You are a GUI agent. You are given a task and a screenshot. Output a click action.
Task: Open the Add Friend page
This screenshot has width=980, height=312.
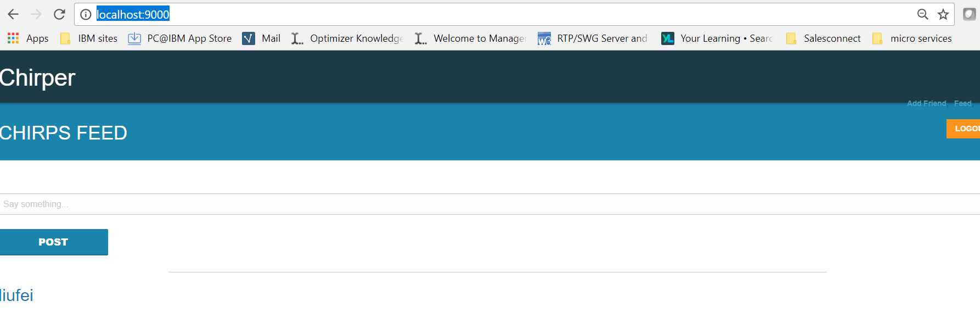point(926,103)
